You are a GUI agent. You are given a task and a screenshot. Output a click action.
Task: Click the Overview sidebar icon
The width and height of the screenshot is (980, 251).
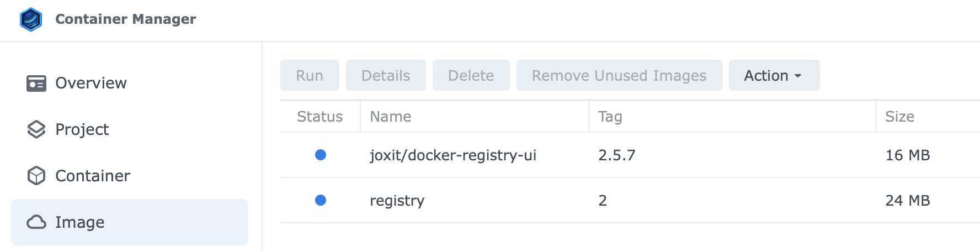(x=36, y=83)
